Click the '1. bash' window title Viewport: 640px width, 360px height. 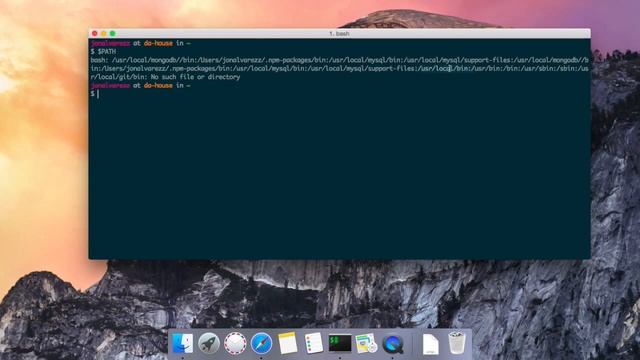tap(339, 33)
